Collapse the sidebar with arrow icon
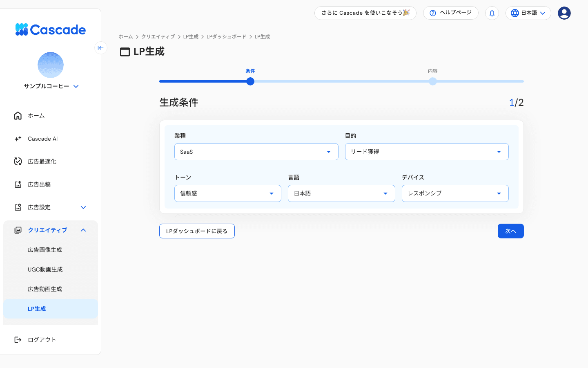 101,48
